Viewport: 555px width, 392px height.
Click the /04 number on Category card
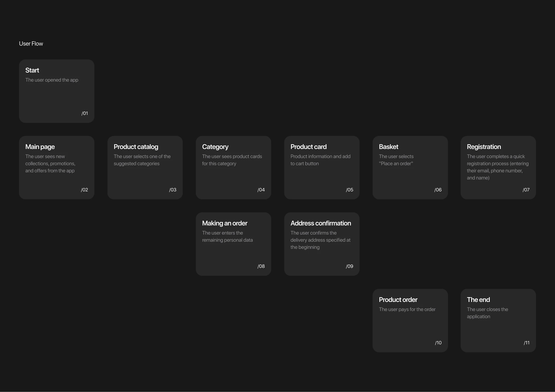click(x=261, y=190)
